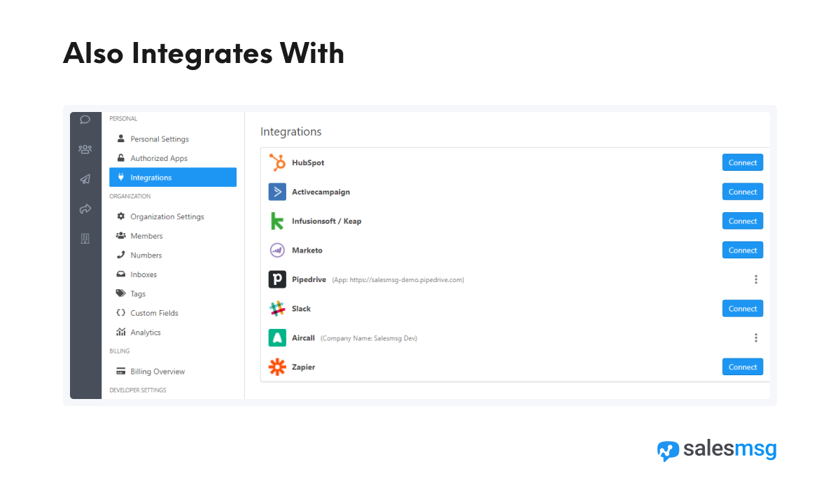Connect the HubSpot integration

point(743,162)
